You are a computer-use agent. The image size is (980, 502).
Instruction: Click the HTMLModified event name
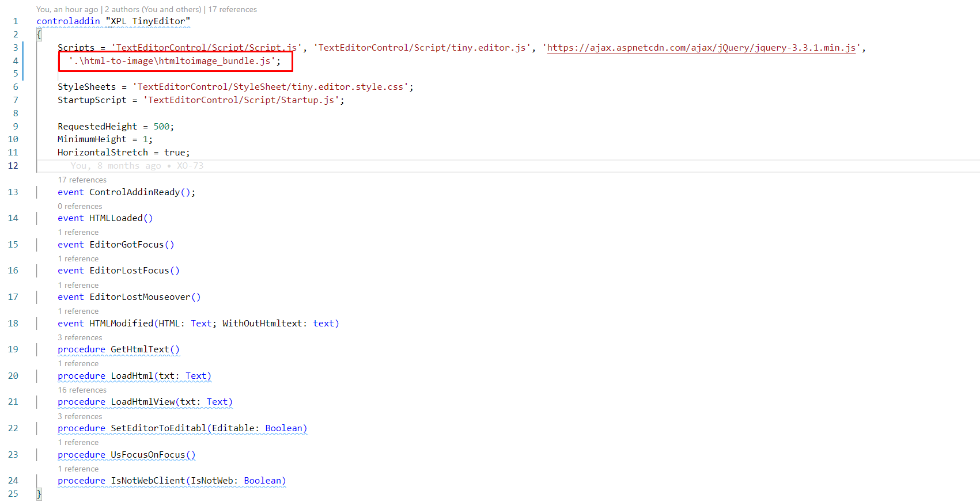[121, 324]
